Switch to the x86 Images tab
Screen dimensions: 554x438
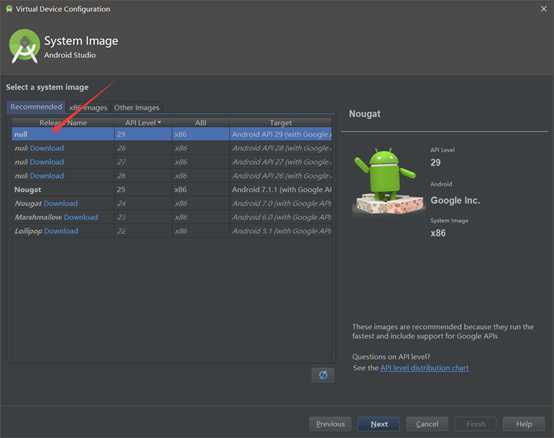[88, 107]
